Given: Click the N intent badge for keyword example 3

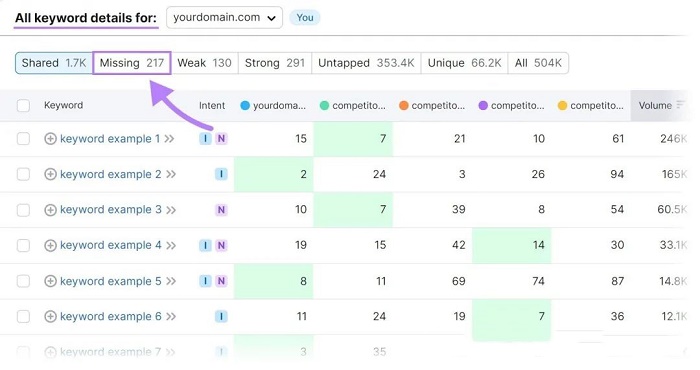Looking at the screenshot, I should (221, 210).
